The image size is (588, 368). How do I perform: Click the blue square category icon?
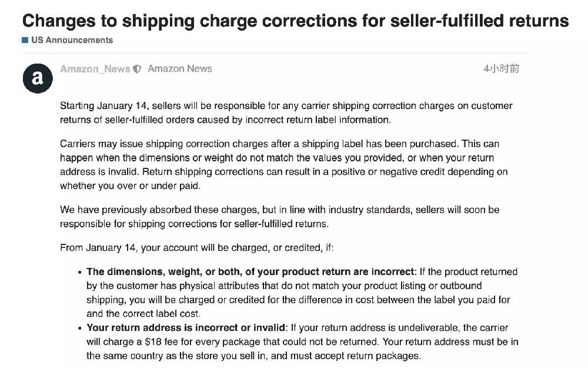click(25, 40)
